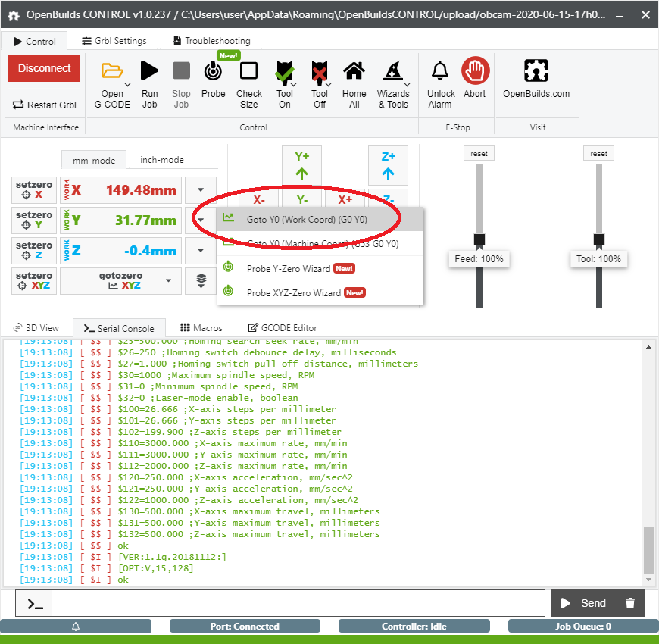The height and width of the screenshot is (644, 659).
Task: Click the $32=0 Laser-mode console line
Action: [159, 398]
